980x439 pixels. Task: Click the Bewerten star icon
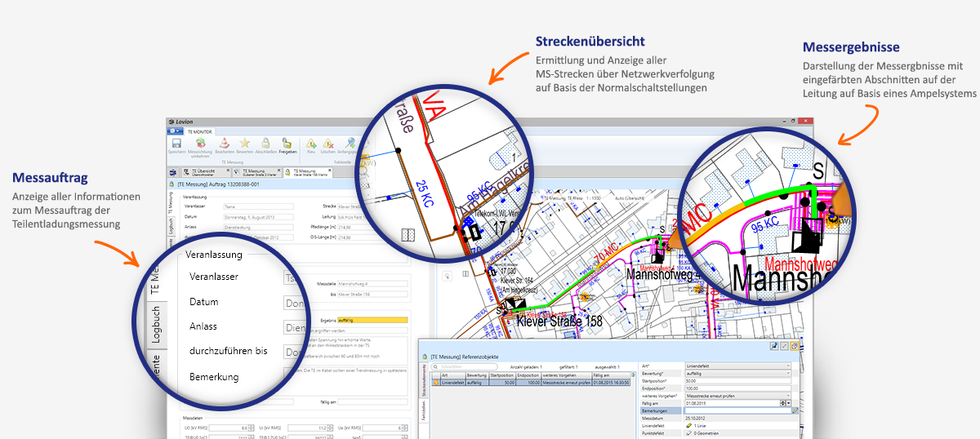pos(244,144)
